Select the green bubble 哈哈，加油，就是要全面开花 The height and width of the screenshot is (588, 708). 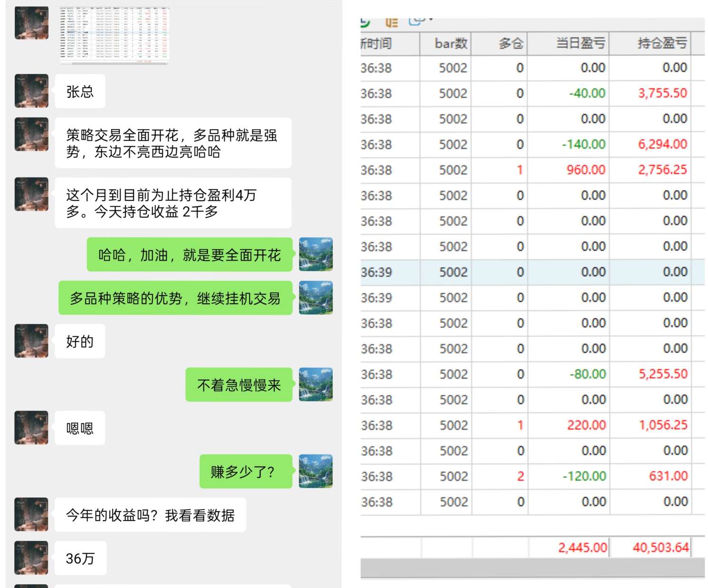pos(190,254)
